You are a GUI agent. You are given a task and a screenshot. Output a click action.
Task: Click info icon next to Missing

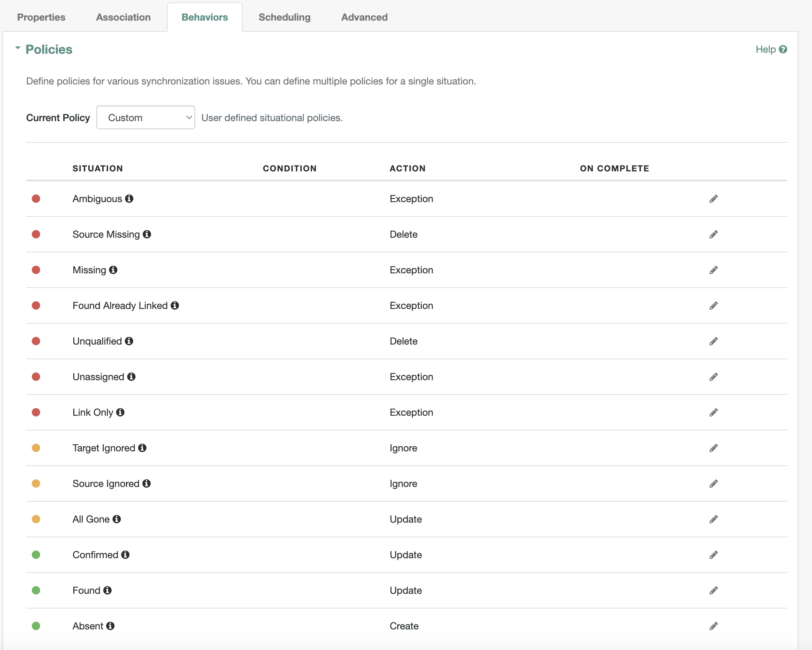(113, 270)
